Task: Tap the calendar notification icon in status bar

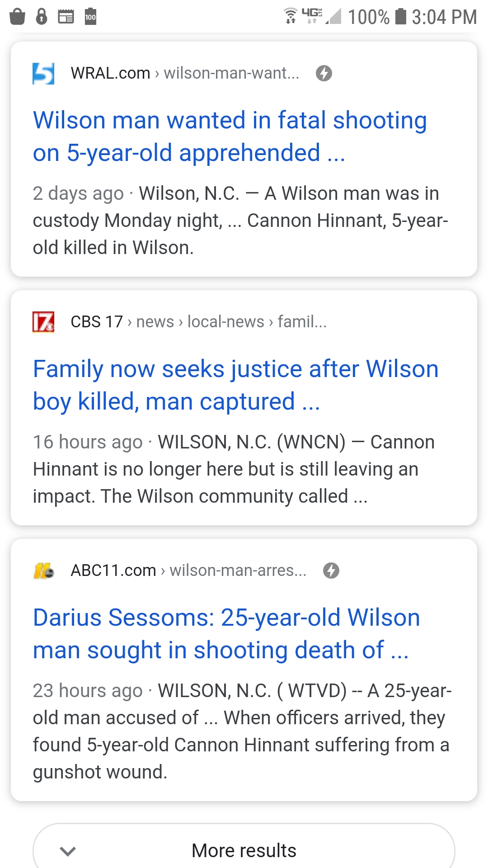Action: [x=66, y=17]
